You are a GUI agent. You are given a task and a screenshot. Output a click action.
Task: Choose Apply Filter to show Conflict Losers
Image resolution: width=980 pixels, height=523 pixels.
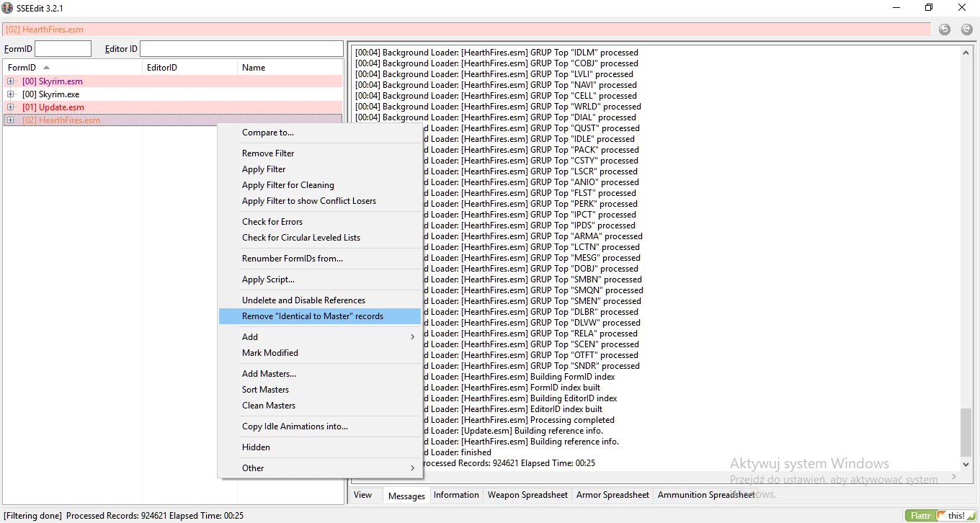[320, 201]
